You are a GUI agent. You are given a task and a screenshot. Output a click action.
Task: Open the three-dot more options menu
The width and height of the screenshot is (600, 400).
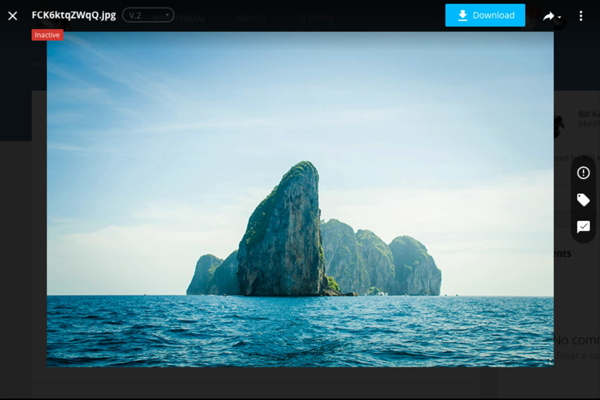(581, 16)
